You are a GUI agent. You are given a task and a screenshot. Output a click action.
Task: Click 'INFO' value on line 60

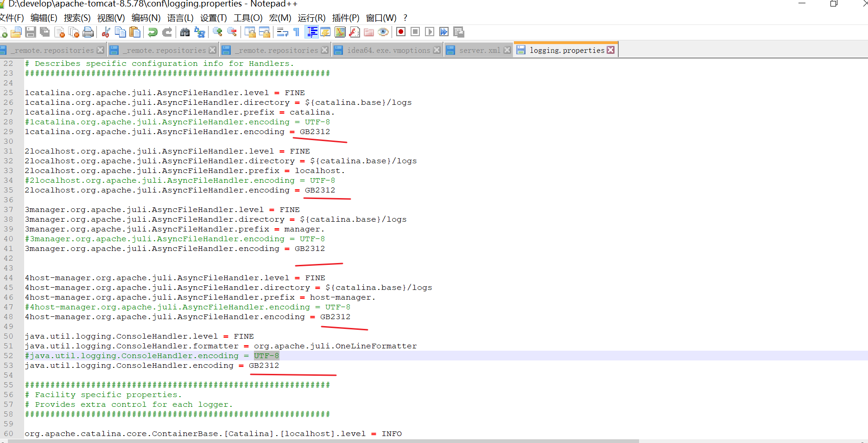(392, 434)
